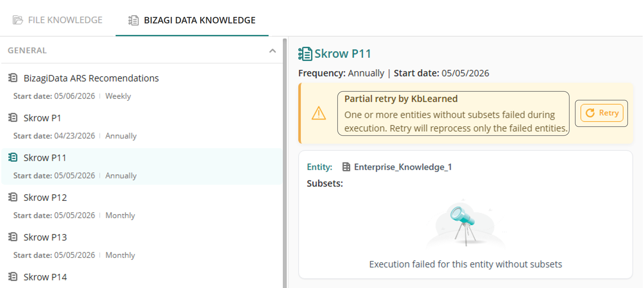Click 'Annually' under Skrow P11 in list

(121, 176)
